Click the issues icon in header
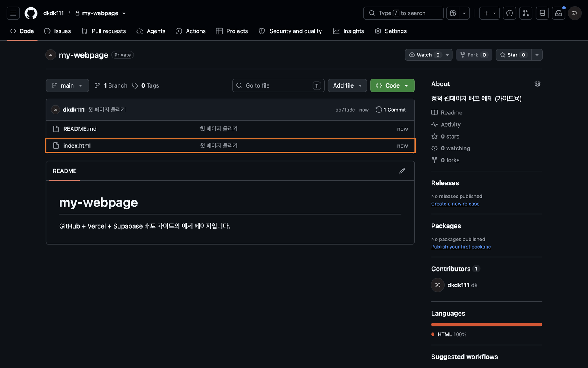Image resolution: width=588 pixels, height=368 pixels. click(510, 13)
